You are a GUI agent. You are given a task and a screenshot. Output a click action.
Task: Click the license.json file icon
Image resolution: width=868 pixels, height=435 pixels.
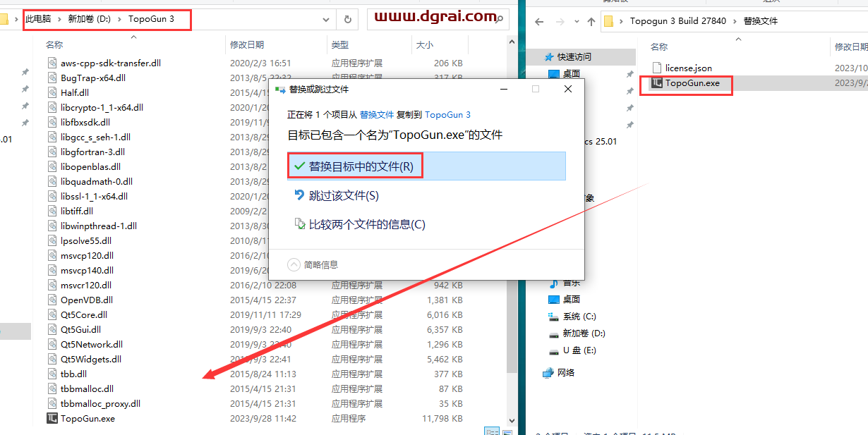(x=656, y=68)
